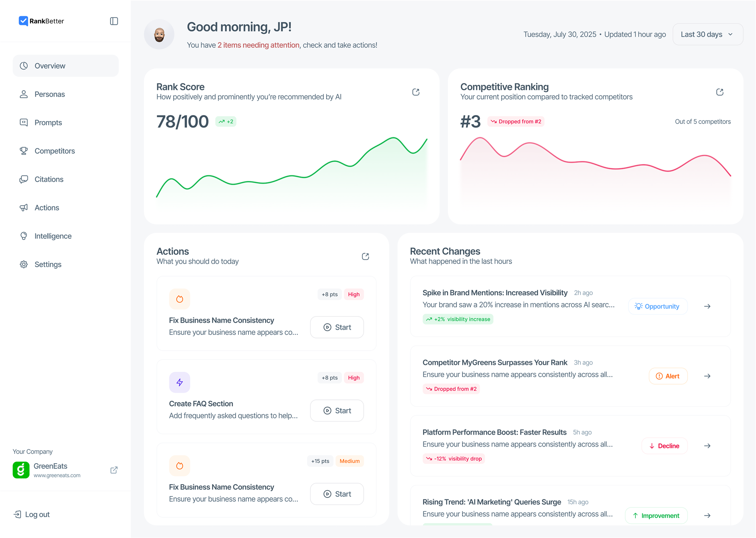Start the Create FAQ Section action
The height and width of the screenshot is (538, 756).
(337, 410)
